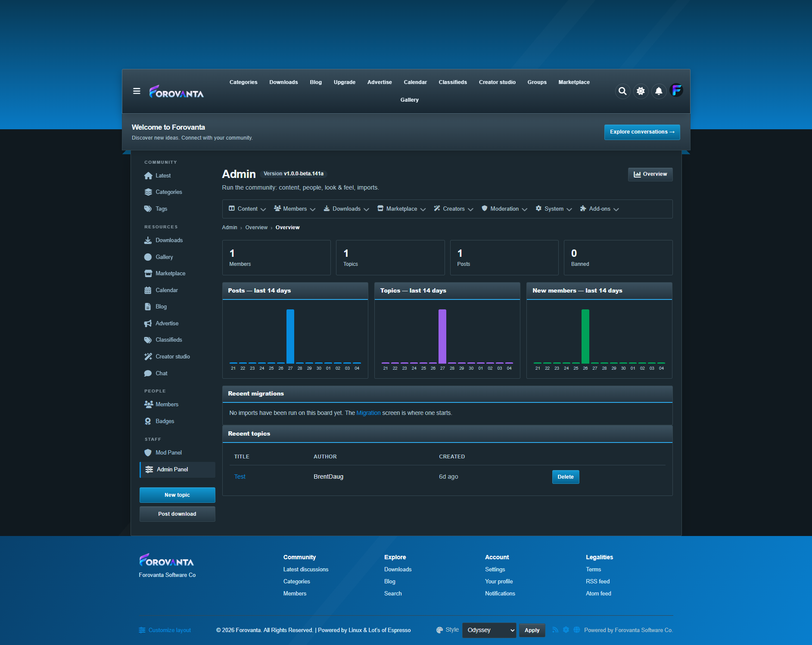812x645 pixels.
Task: Click the Overview button at top right
Action: pyautogui.click(x=650, y=174)
